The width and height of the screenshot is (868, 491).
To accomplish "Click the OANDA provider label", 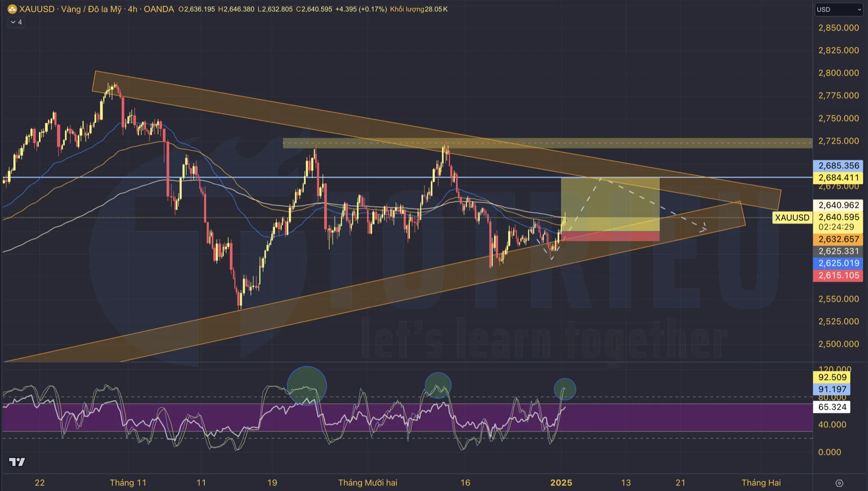I will point(159,9).
